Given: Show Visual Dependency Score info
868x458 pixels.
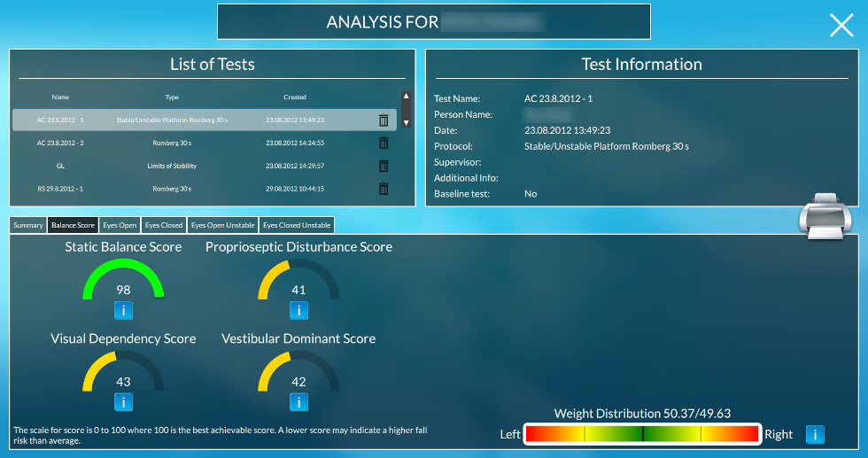Looking at the screenshot, I should 123,402.
